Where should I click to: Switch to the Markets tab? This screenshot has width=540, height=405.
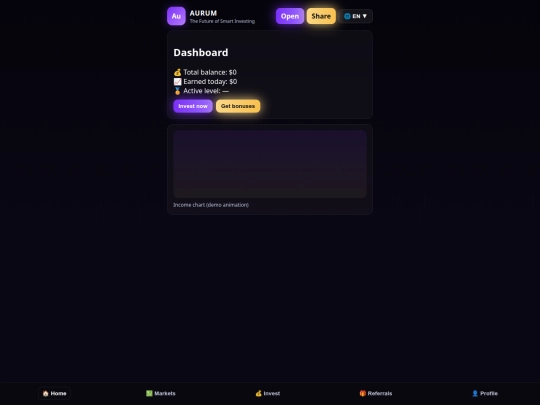click(x=160, y=393)
